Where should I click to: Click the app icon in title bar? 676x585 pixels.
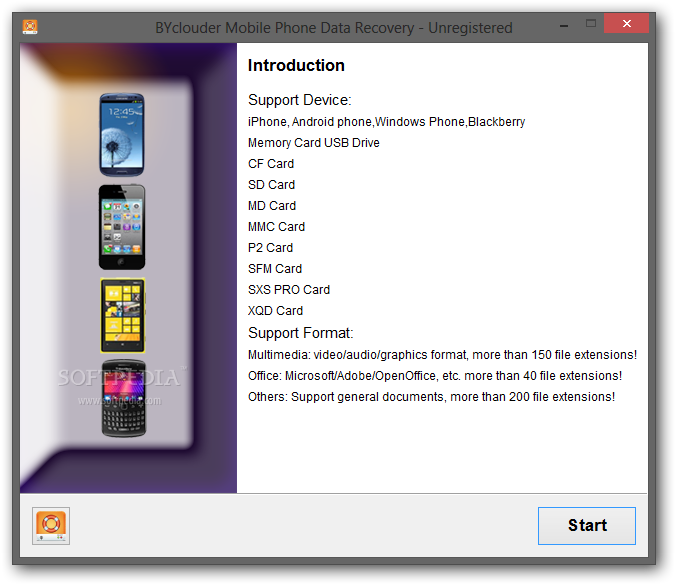30,27
